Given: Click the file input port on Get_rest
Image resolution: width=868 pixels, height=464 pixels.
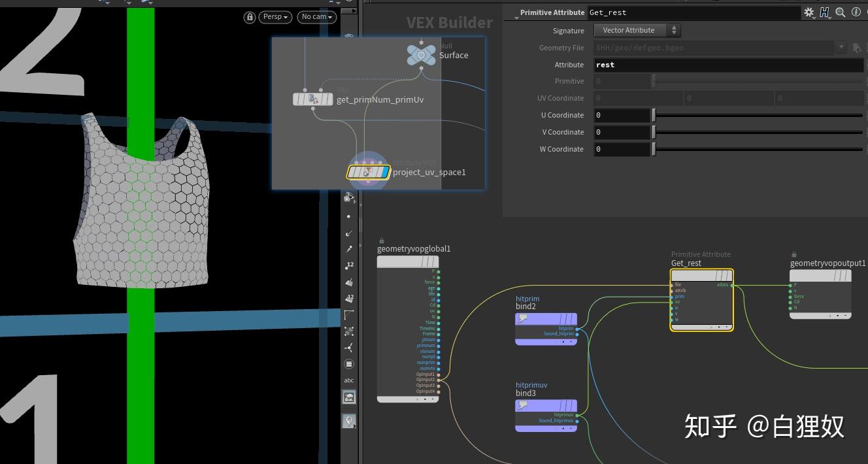Looking at the screenshot, I should pos(671,285).
